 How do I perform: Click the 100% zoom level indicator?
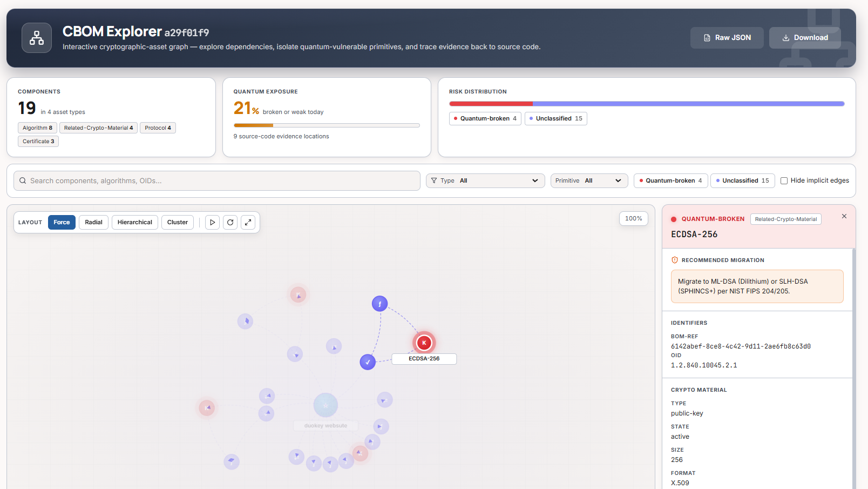(x=634, y=219)
